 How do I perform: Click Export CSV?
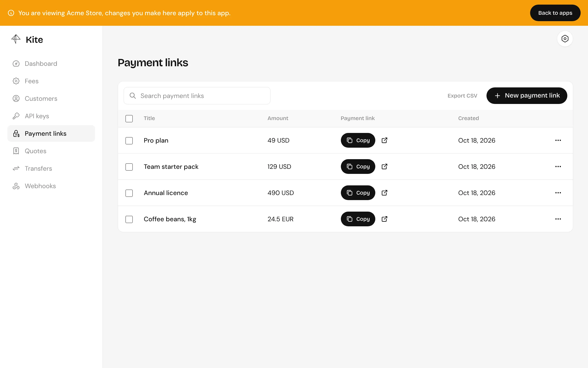pyautogui.click(x=462, y=96)
